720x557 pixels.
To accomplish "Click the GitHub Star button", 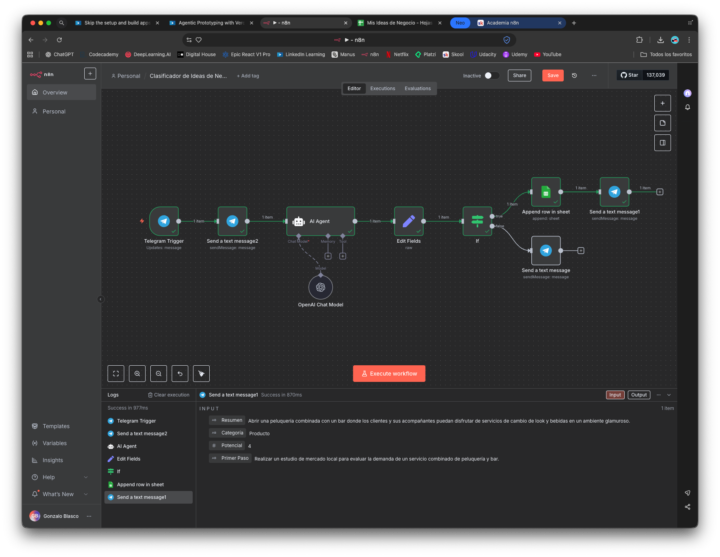I will 630,75.
